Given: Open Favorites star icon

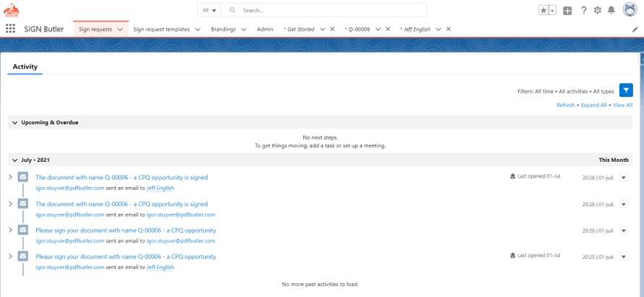Looking at the screenshot, I should (543, 11).
